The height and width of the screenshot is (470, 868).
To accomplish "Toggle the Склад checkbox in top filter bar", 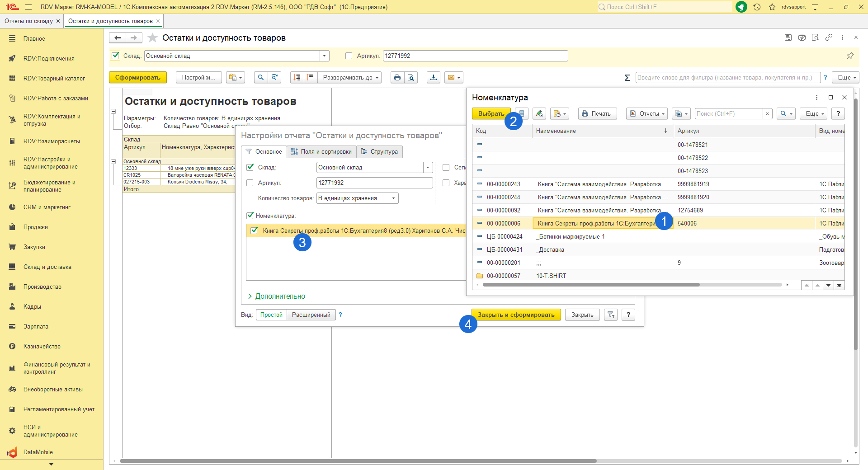I will (116, 56).
